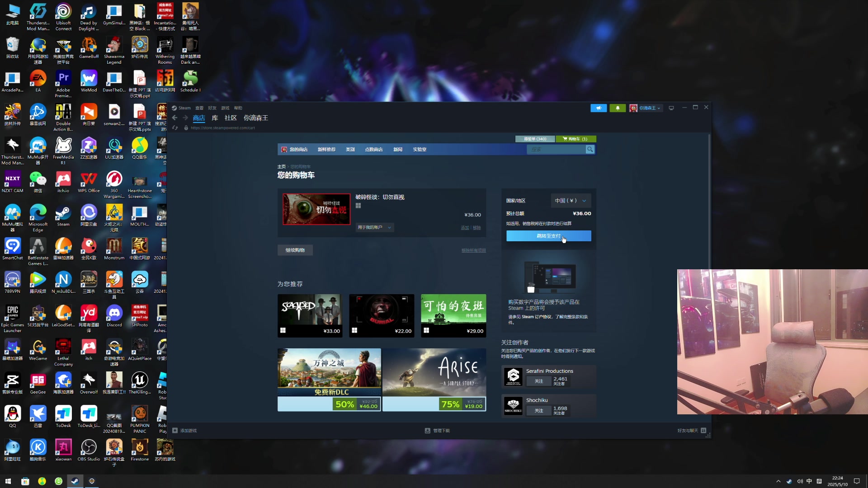
Task: Reload the Steam store page
Action: point(175,128)
